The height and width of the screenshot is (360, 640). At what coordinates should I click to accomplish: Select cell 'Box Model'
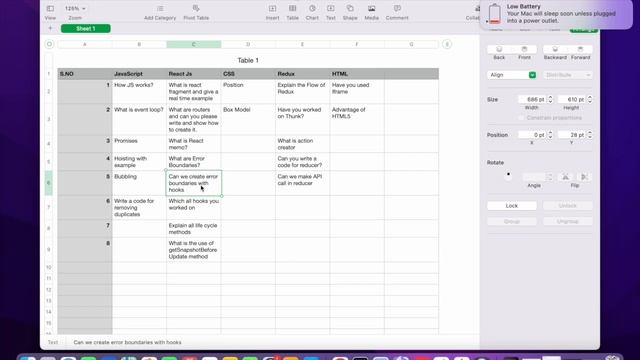(x=248, y=119)
